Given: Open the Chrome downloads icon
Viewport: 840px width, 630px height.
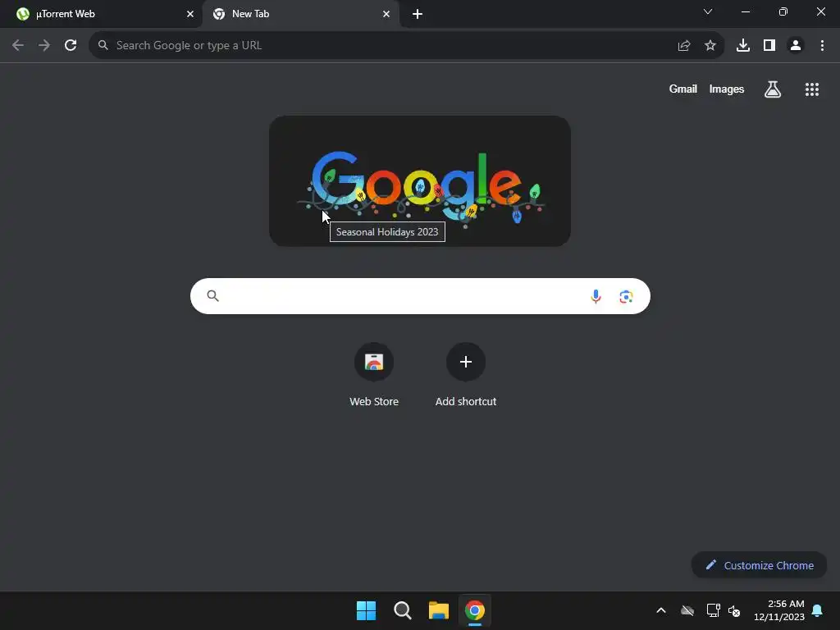Looking at the screenshot, I should click(743, 46).
